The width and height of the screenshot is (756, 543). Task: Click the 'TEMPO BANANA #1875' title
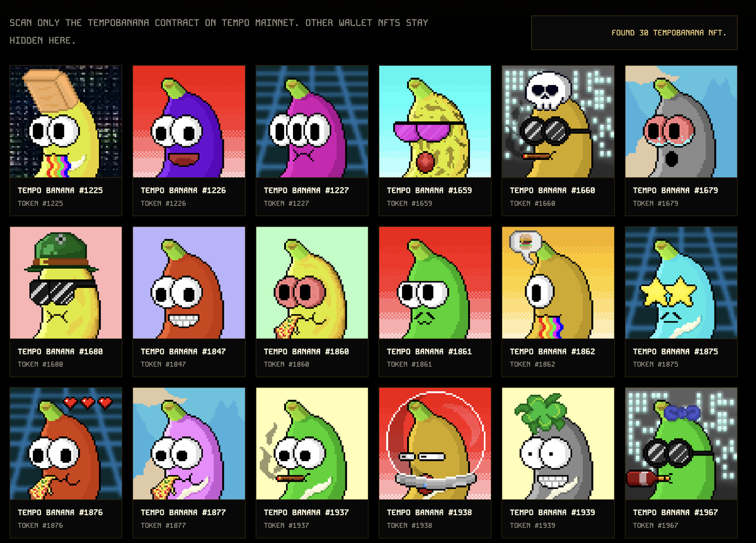point(675,352)
